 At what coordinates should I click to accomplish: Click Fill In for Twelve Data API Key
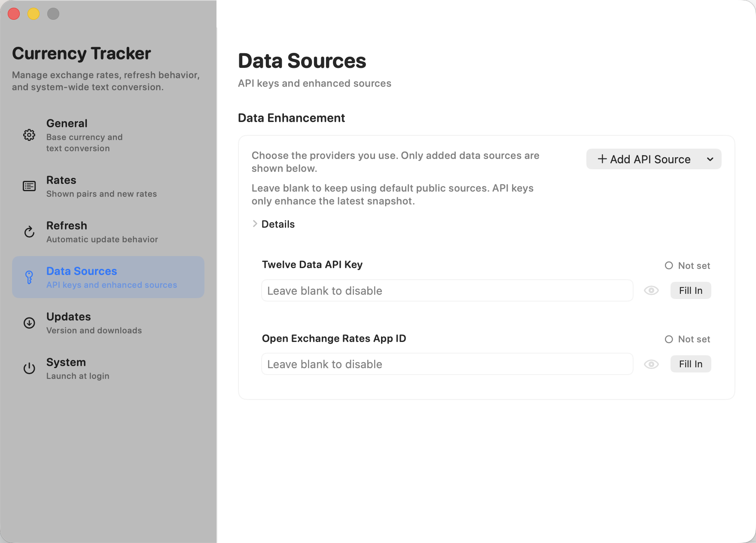click(x=690, y=290)
